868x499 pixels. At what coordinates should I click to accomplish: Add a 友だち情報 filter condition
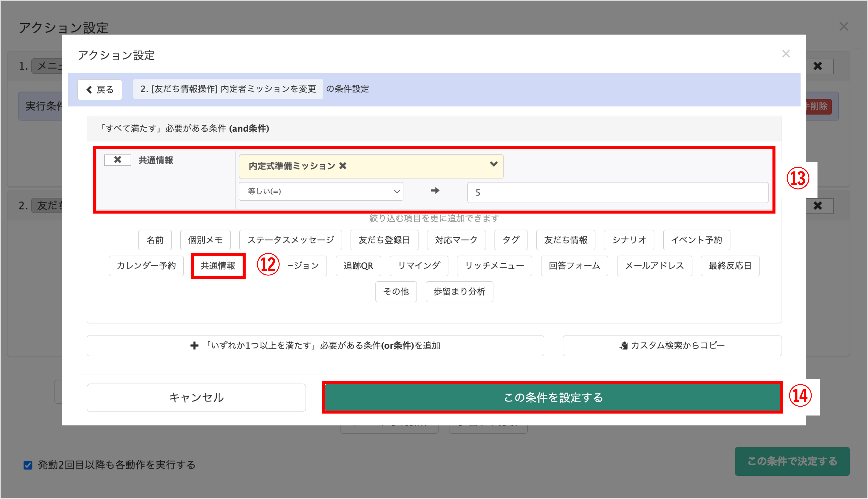click(566, 240)
